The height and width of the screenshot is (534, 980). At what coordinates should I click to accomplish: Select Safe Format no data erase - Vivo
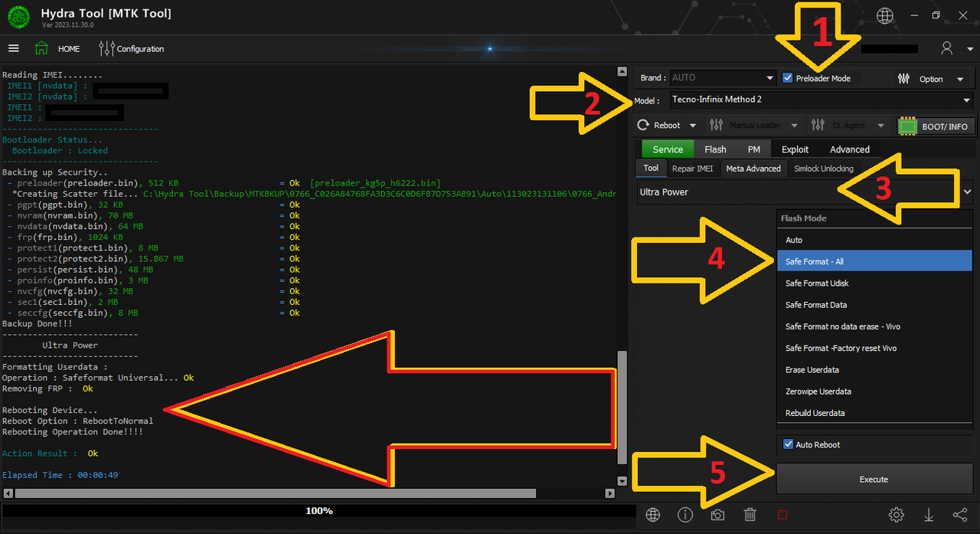[874, 326]
